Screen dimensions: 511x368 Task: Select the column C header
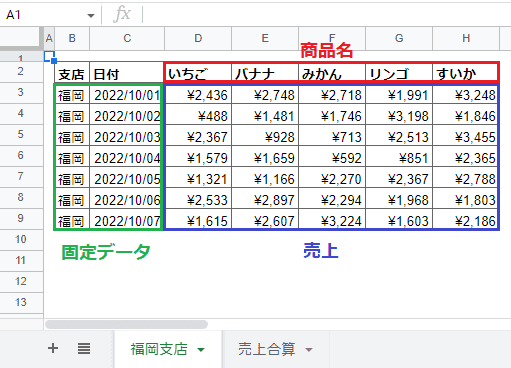127,39
